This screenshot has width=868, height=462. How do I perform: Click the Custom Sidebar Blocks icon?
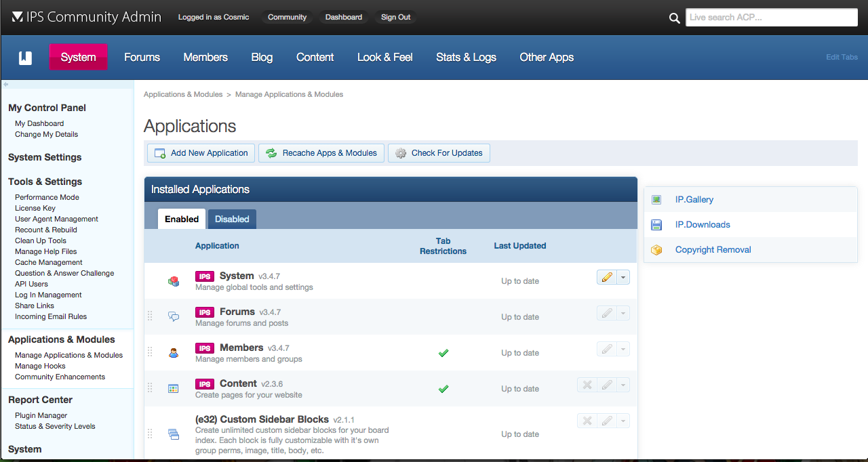coord(174,434)
